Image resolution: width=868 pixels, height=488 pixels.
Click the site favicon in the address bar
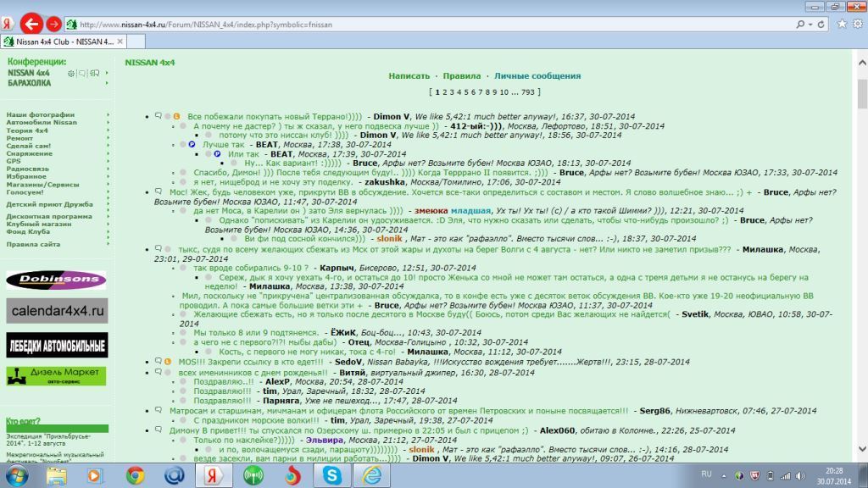[x=71, y=25]
